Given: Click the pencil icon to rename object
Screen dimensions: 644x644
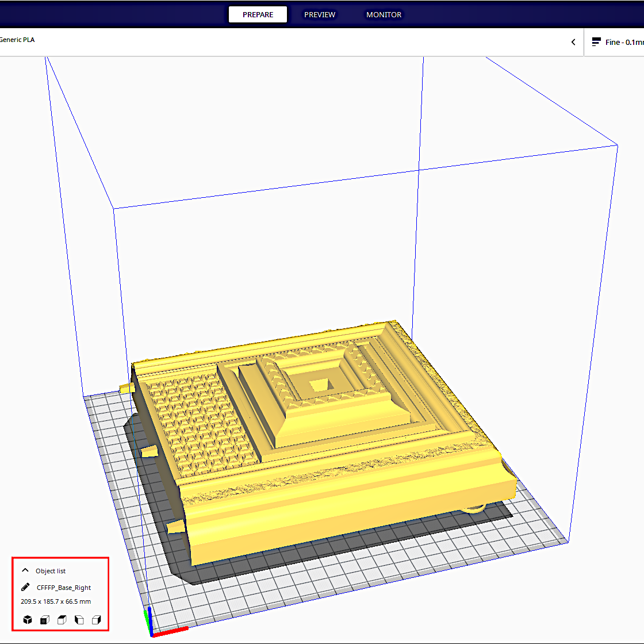Looking at the screenshot, I should pyautogui.click(x=25, y=587).
